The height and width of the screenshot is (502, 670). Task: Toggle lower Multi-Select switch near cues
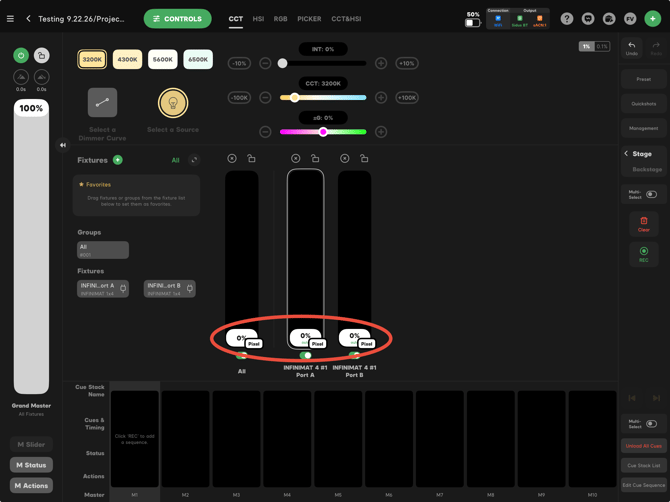point(652,424)
